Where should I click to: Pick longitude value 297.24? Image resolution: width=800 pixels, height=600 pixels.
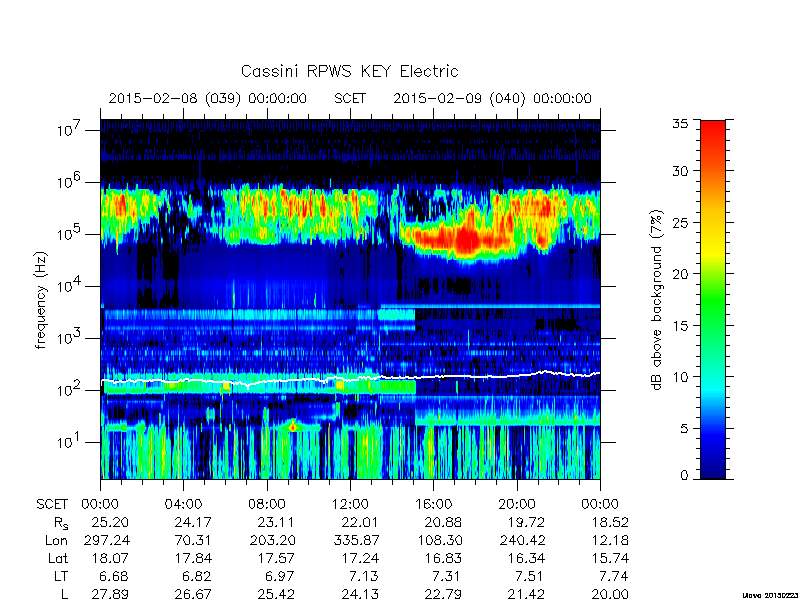[x=106, y=540]
